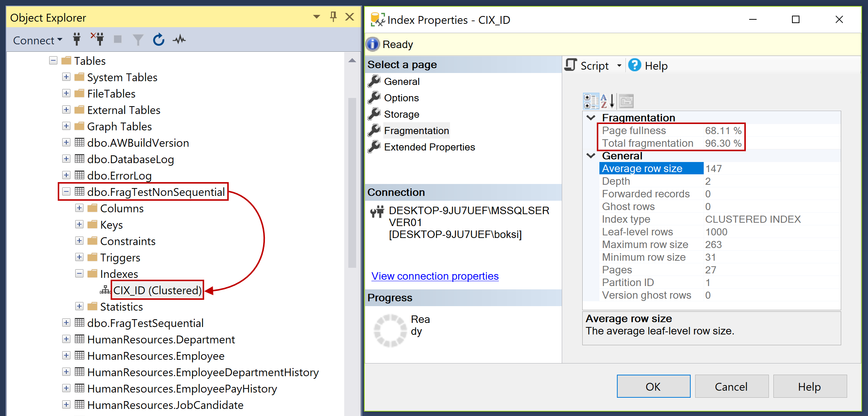Click the Connect Object Explorer plug icon

[77, 39]
